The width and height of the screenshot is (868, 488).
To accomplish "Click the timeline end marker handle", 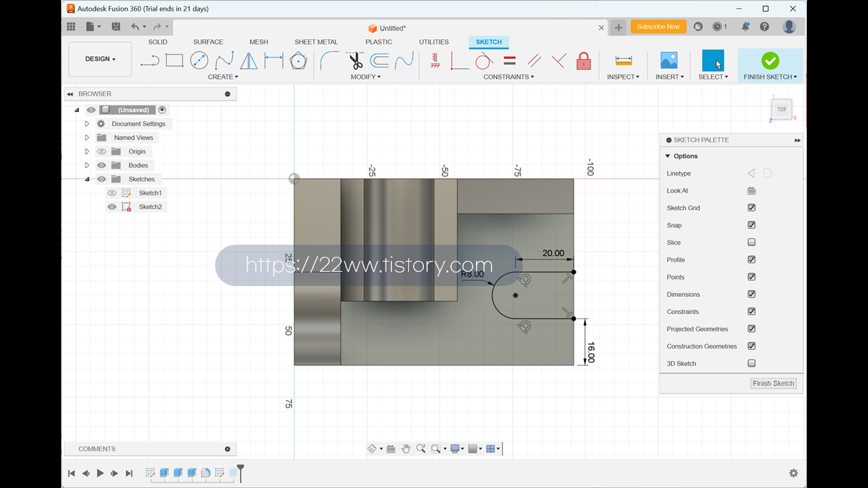I will click(x=240, y=473).
